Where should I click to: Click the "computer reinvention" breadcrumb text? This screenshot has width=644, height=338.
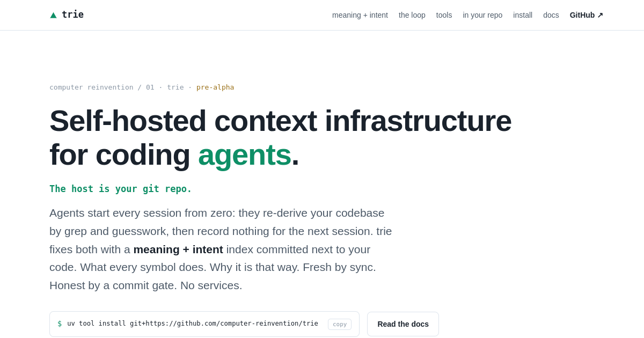91,87
